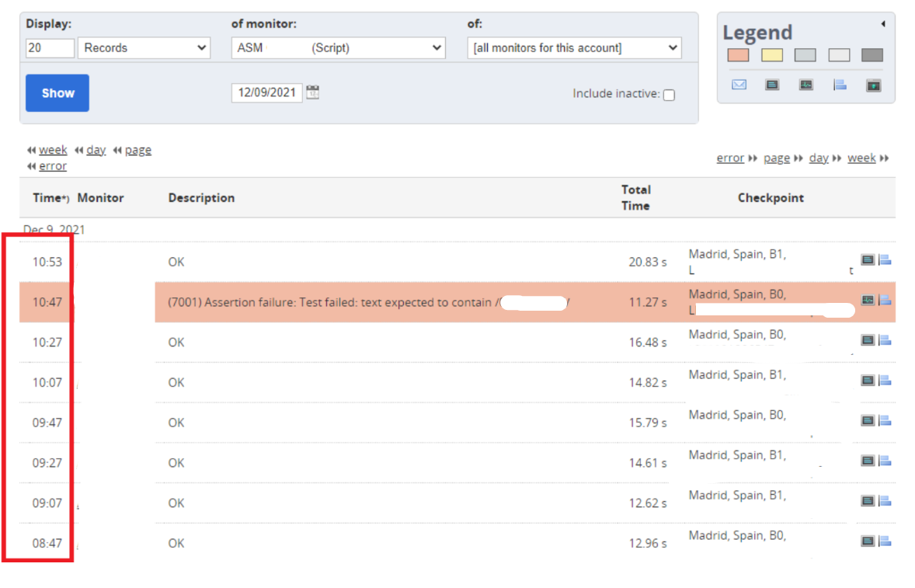
Task: Open check details icon for 09:47 row
Action: (868, 420)
